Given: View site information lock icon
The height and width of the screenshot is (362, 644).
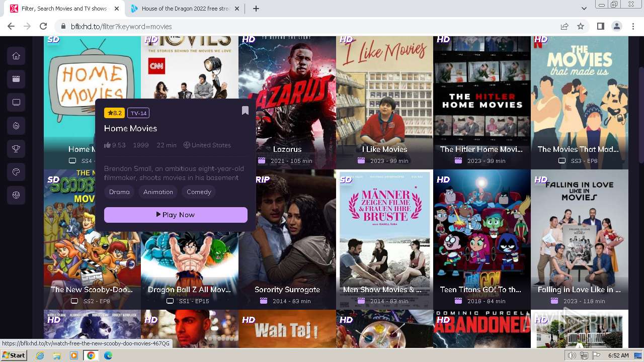Looking at the screenshot, I should [x=63, y=26].
